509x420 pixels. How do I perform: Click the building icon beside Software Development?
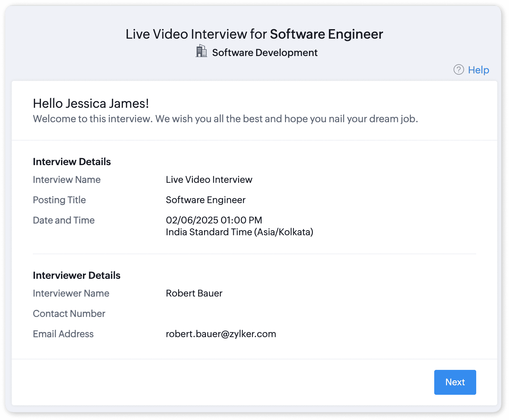point(201,51)
